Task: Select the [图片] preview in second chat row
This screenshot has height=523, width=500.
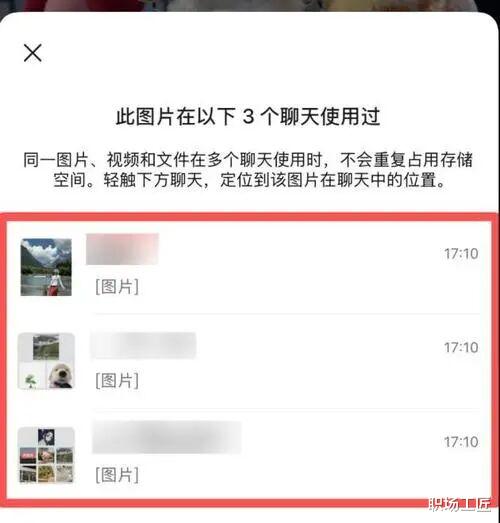Action: click(117, 381)
